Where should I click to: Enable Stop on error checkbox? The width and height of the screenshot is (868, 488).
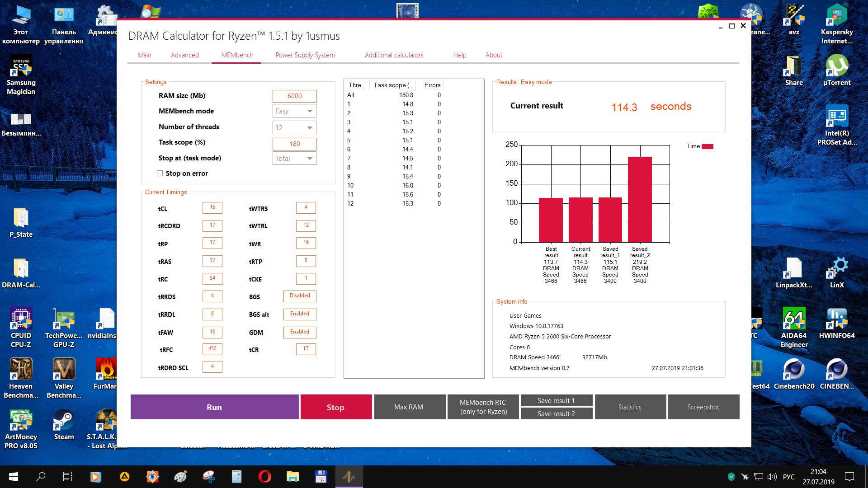click(x=160, y=174)
